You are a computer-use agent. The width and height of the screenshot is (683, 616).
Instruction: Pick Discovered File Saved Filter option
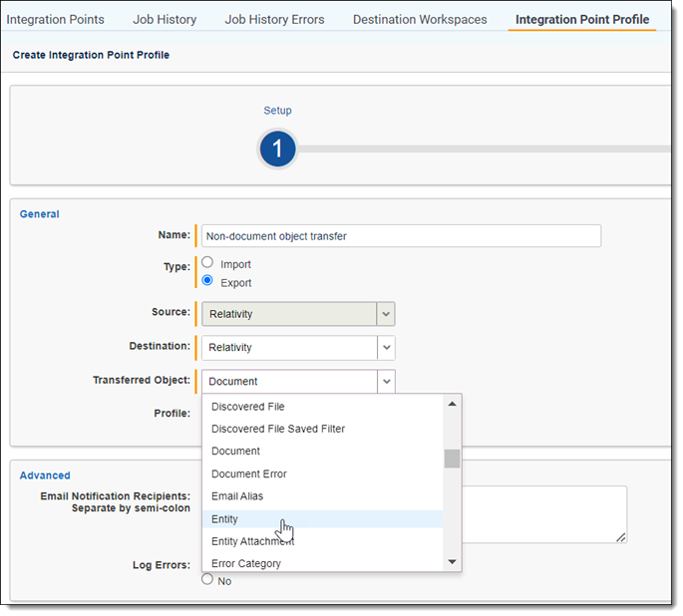277,429
